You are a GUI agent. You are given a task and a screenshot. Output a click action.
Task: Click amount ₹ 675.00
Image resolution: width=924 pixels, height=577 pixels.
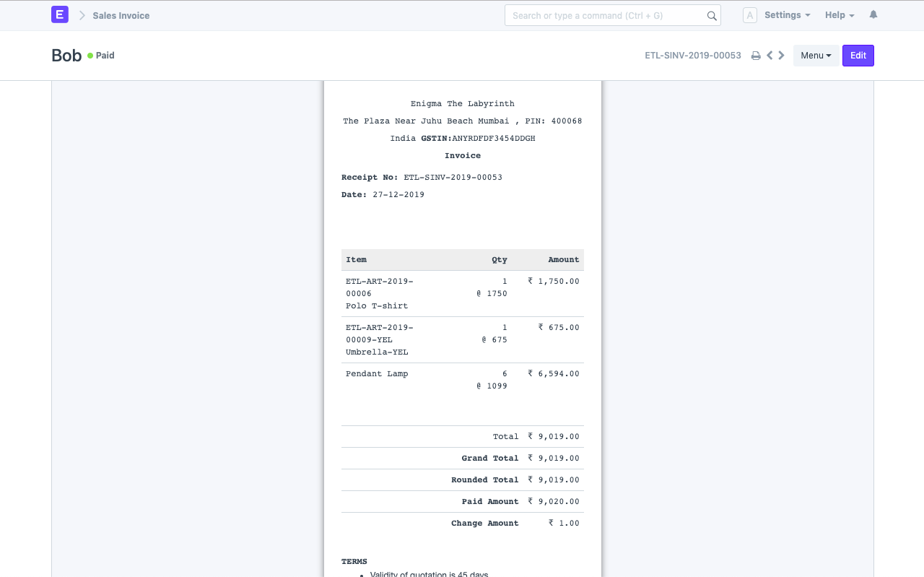tap(559, 328)
